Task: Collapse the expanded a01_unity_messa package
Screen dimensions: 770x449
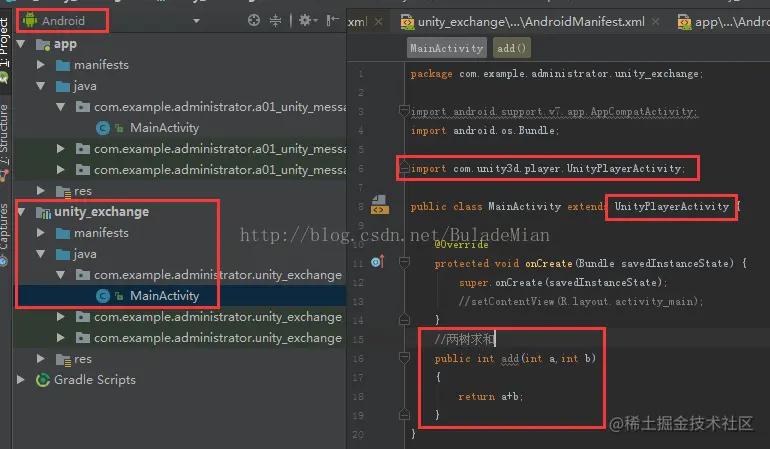Action: (60, 107)
